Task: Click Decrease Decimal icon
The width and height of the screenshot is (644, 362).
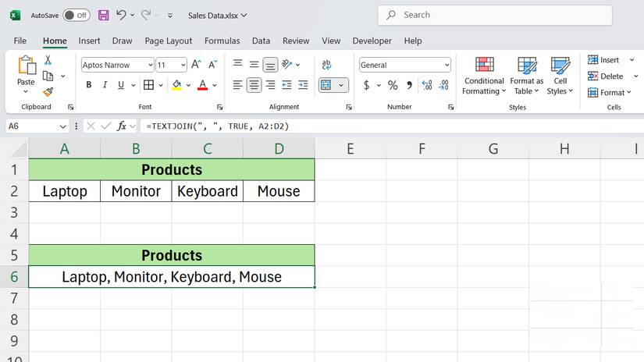Action: click(443, 85)
